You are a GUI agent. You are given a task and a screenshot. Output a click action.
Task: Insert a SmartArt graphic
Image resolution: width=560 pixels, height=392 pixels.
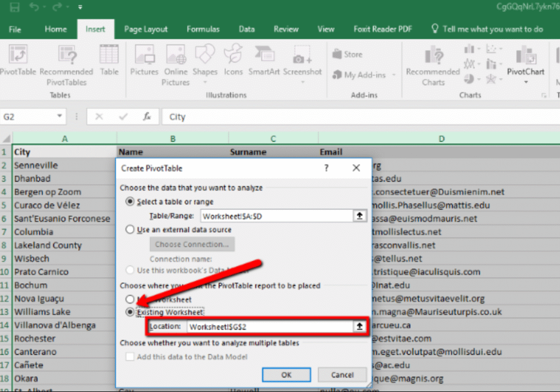click(264, 60)
